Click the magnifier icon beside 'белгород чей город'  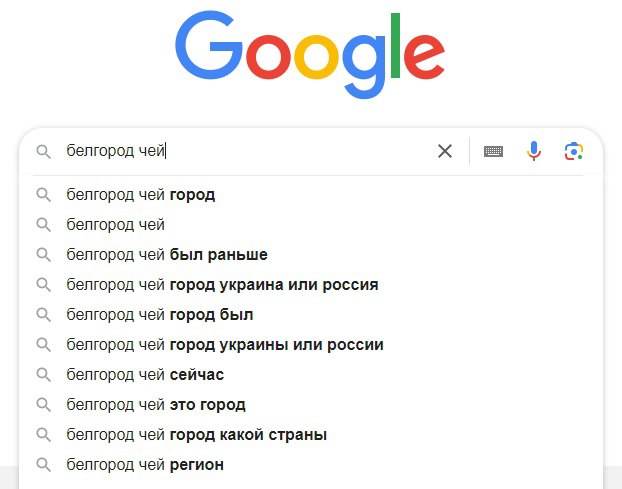coord(43,195)
